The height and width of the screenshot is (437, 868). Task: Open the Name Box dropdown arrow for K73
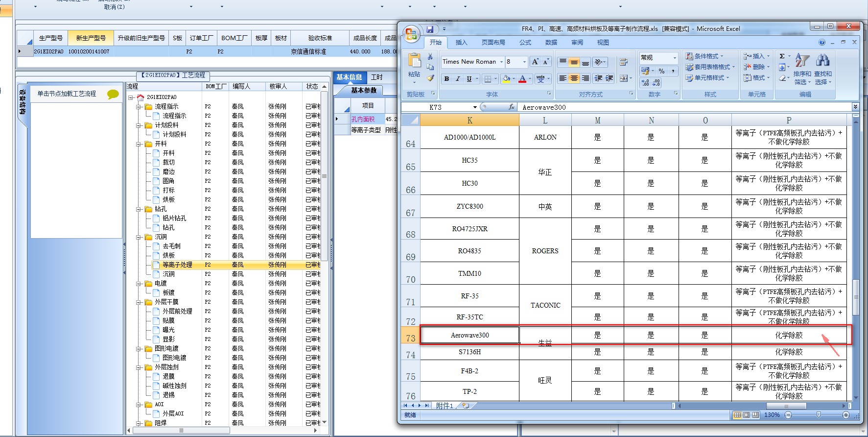pyautogui.click(x=475, y=107)
